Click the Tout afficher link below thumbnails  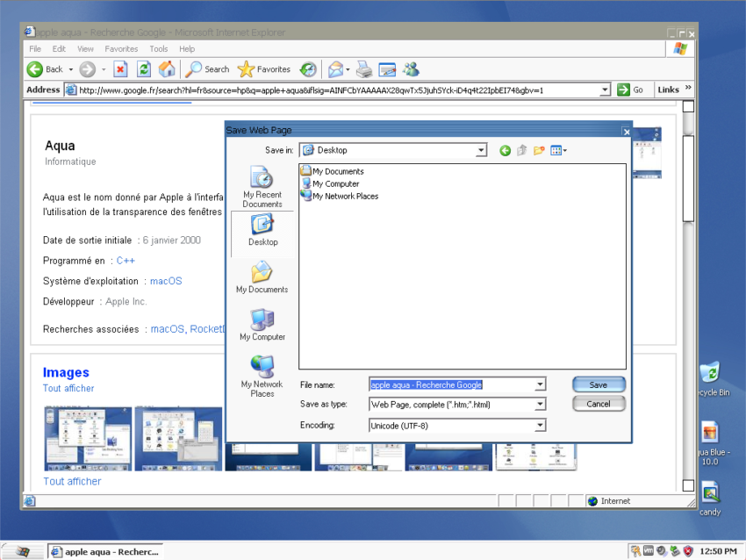(x=72, y=482)
